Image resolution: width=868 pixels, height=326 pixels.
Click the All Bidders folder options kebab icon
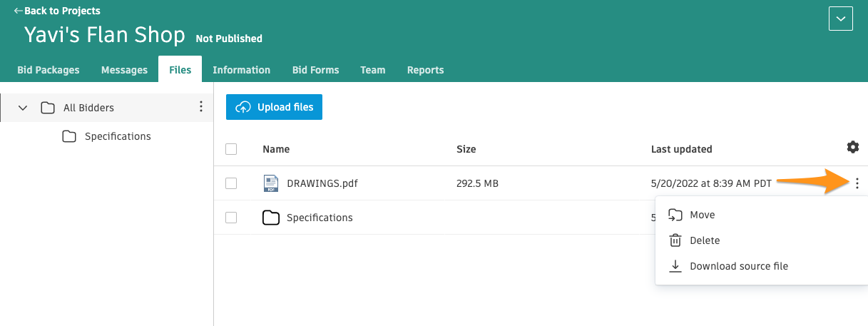pos(200,107)
